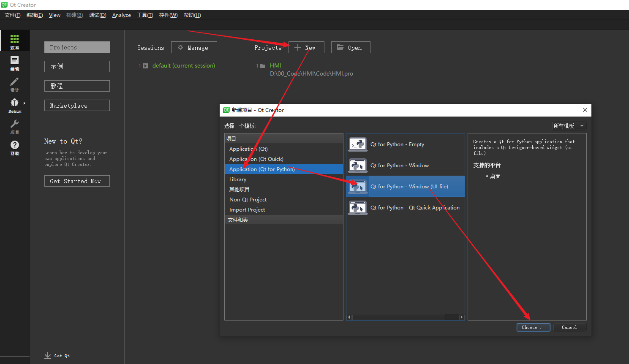Click the Open project button

pyautogui.click(x=351, y=48)
